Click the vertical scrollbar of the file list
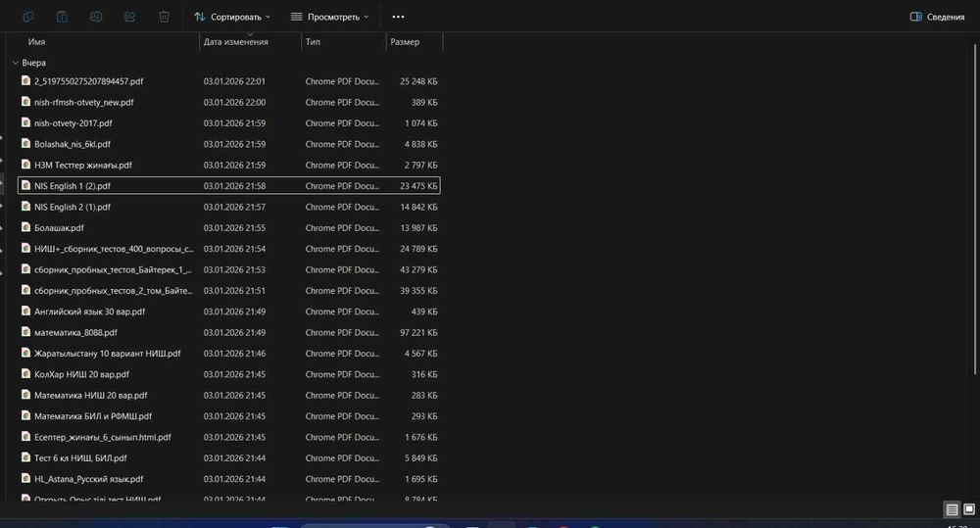 coord(976,210)
